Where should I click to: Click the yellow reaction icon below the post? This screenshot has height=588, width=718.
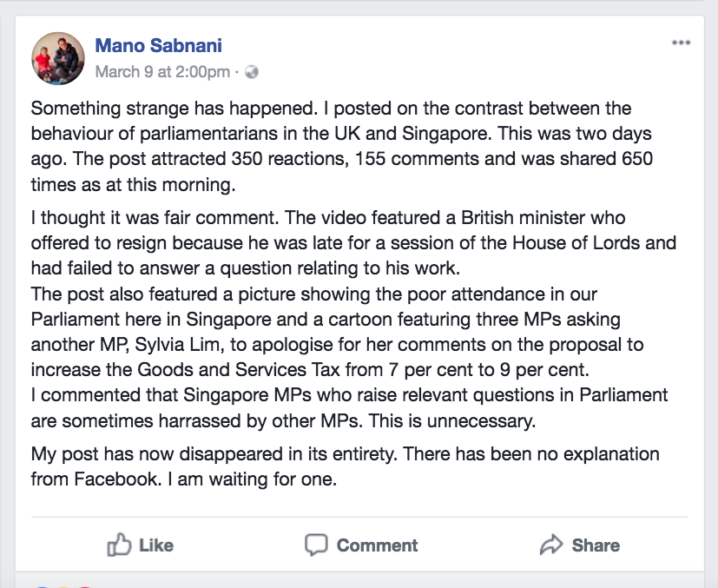tap(63, 586)
